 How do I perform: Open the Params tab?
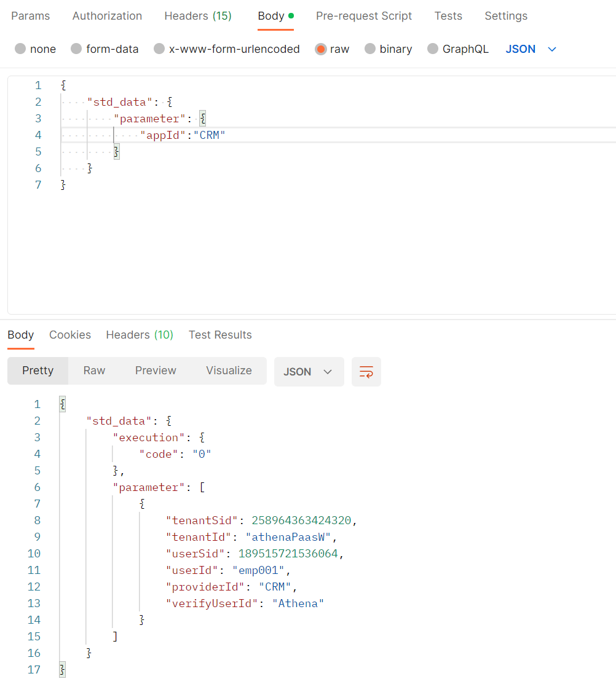[31, 16]
